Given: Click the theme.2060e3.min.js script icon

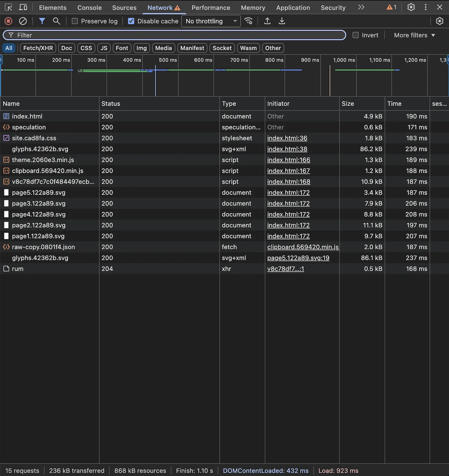Looking at the screenshot, I should tap(6, 160).
